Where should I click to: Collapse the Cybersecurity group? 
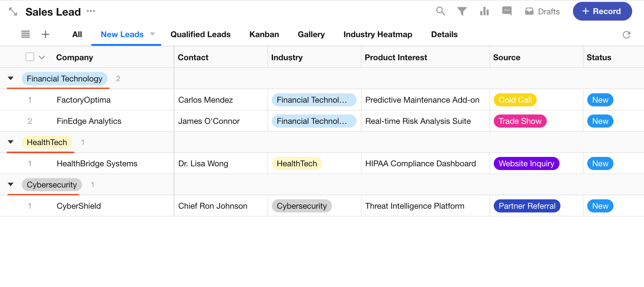11,184
